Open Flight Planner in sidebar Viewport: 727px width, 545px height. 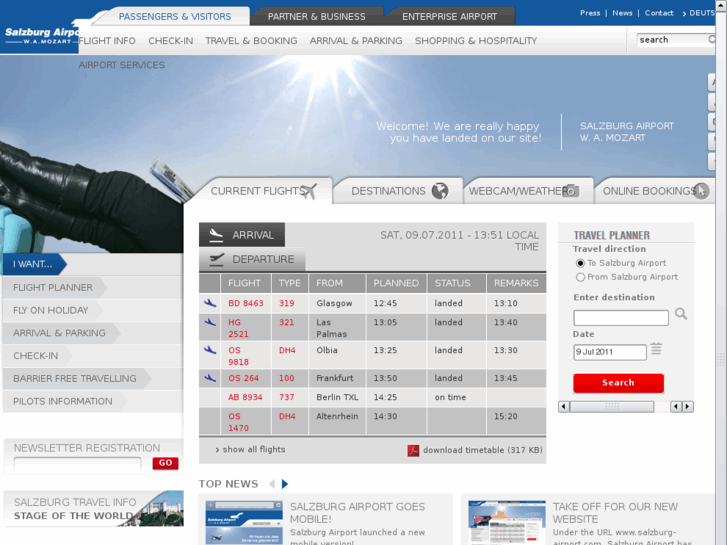[53, 288]
